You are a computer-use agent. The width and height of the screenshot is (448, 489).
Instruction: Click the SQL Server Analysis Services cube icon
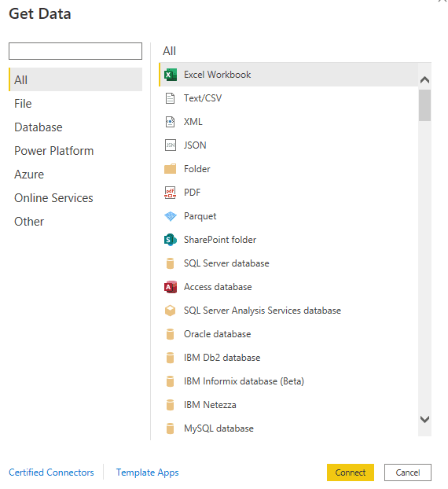[171, 311]
